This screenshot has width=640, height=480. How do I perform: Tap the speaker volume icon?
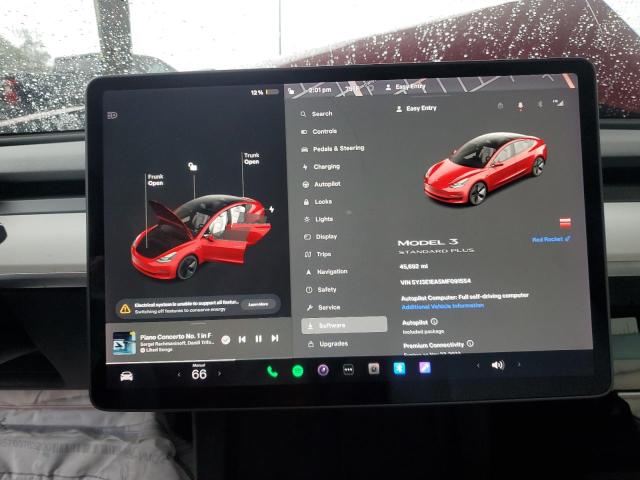[x=498, y=365]
